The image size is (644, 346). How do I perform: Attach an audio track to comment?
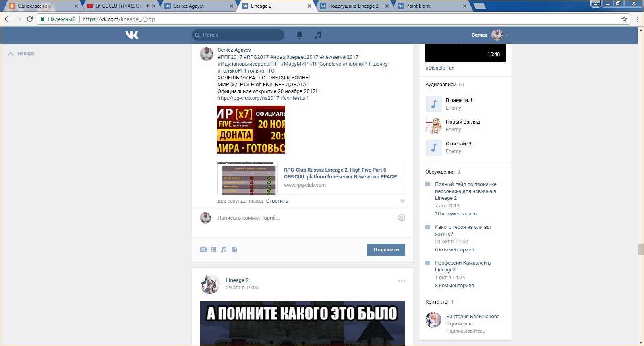click(224, 249)
